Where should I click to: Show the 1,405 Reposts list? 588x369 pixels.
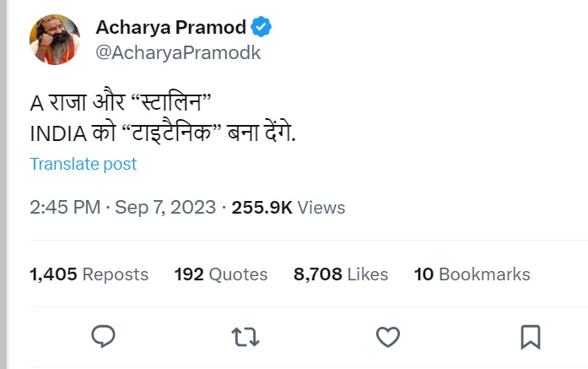(x=89, y=274)
